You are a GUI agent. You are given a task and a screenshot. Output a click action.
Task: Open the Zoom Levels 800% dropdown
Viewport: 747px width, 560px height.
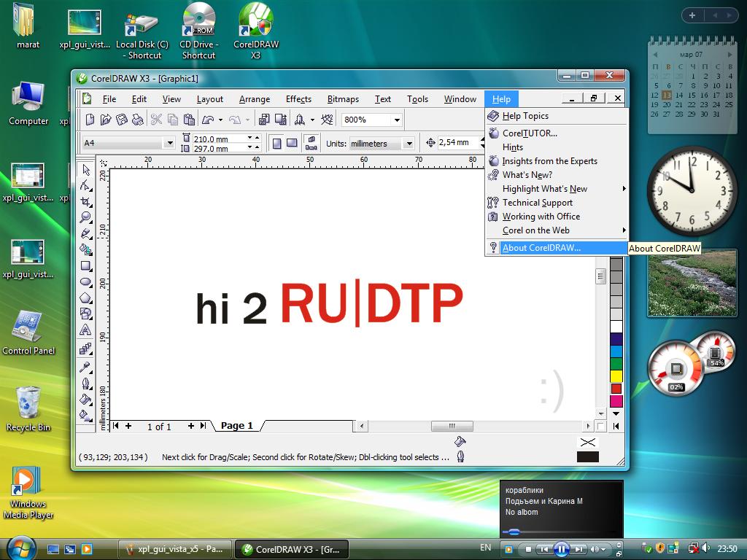397,120
